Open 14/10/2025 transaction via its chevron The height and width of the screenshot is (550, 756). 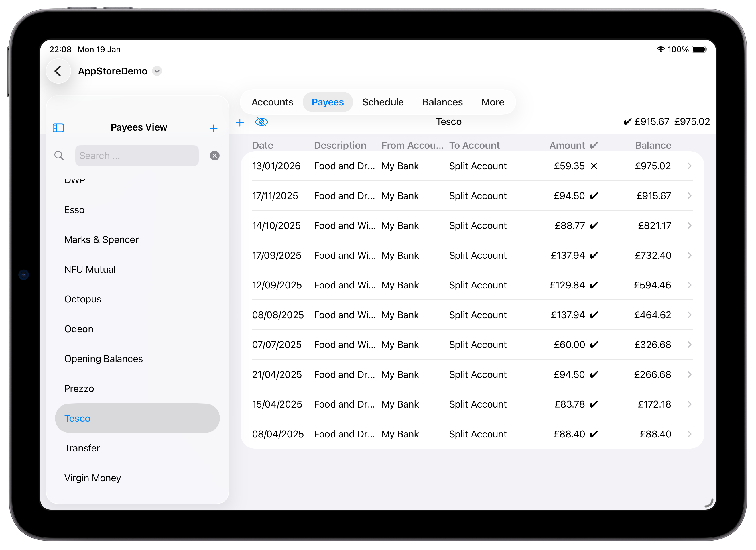pyautogui.click(x=689, y=225)
